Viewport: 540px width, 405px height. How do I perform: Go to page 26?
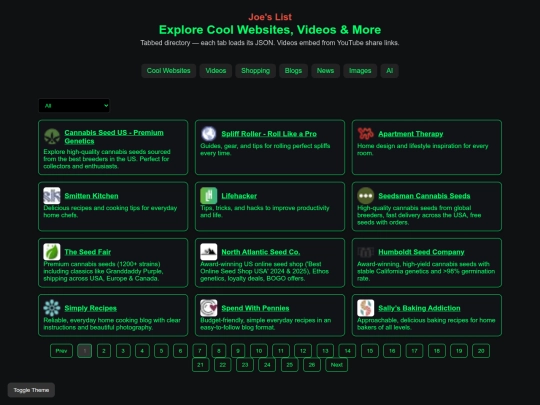(312, 365)
